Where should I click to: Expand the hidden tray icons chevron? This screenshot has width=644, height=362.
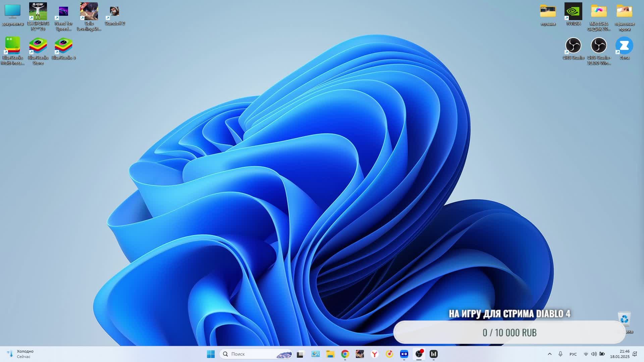(x=550, y=354)
